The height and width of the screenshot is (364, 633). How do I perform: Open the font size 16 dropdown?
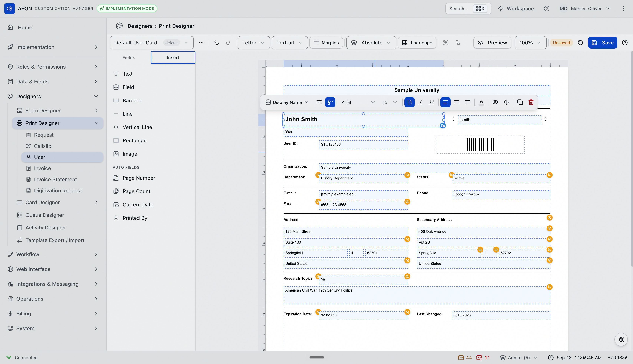(389, 102)
